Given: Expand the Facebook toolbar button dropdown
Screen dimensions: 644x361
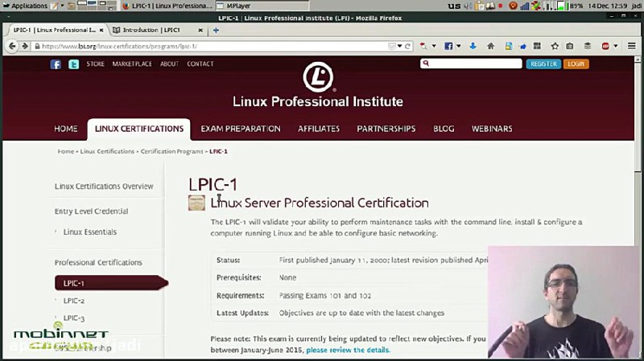Looking at the screenshot, I should (458, 47).
